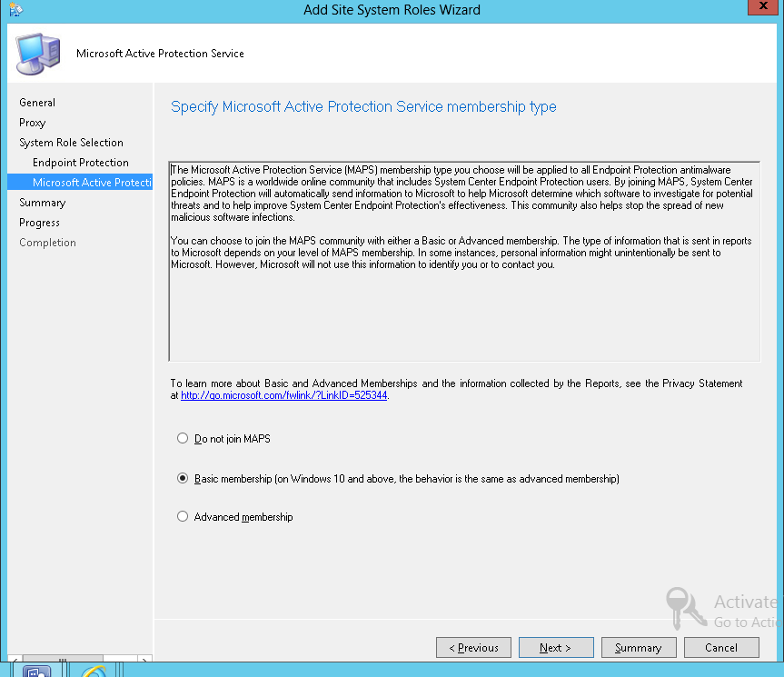Click the 'Microsoft Active Protection Service' header text
Image resolution: width=784 pixels, height=677 pixels.
tap(160, 54)
